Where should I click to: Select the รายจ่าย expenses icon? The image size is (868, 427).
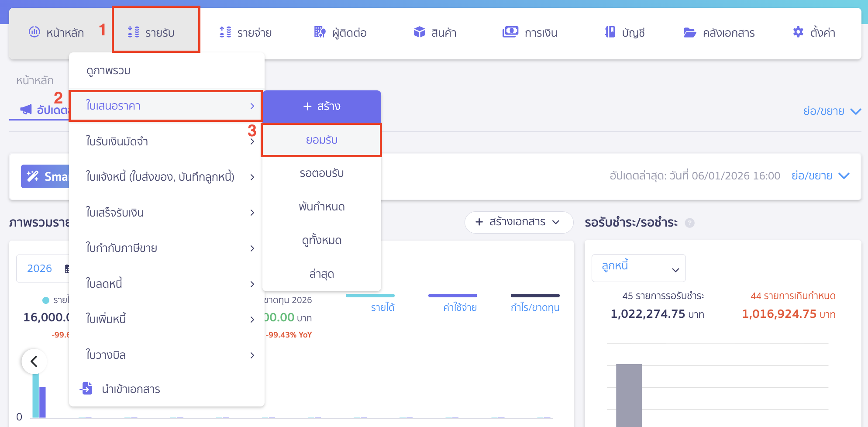(x=225, y=32)
